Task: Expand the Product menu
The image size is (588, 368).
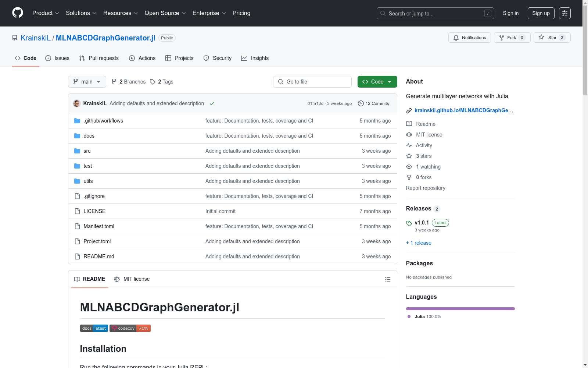Action: point(46,13)
